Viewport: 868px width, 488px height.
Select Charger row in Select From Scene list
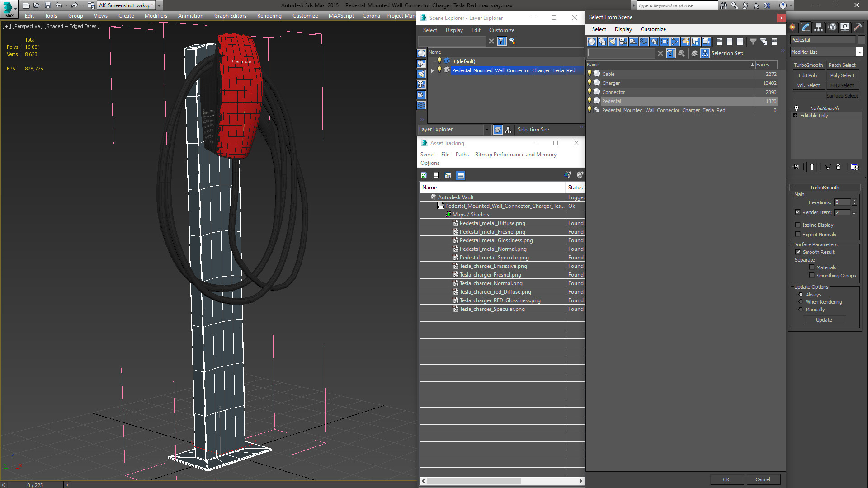tap(682, 83)
